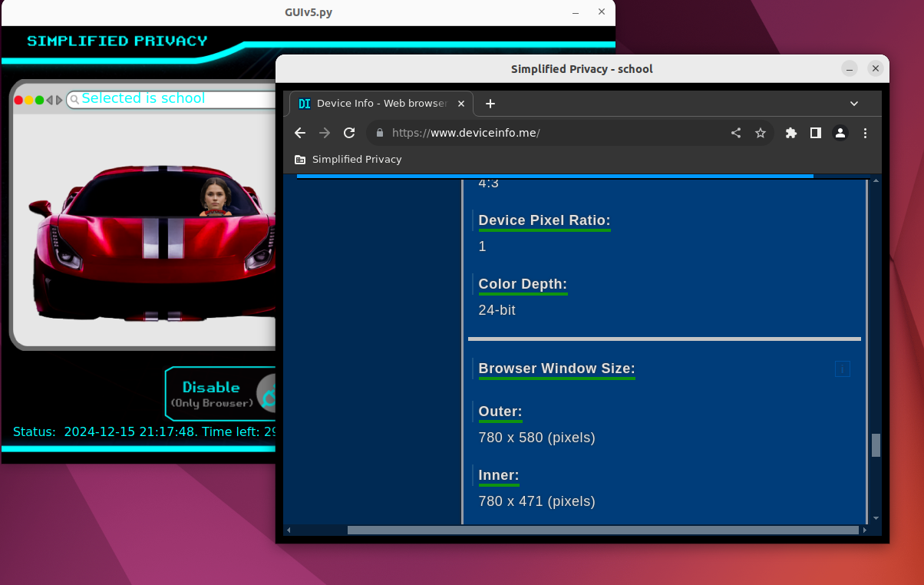The width and height of the screenshot is (924, 585).
Task: Expand the tab search chevron
Action: pos(854,104)
